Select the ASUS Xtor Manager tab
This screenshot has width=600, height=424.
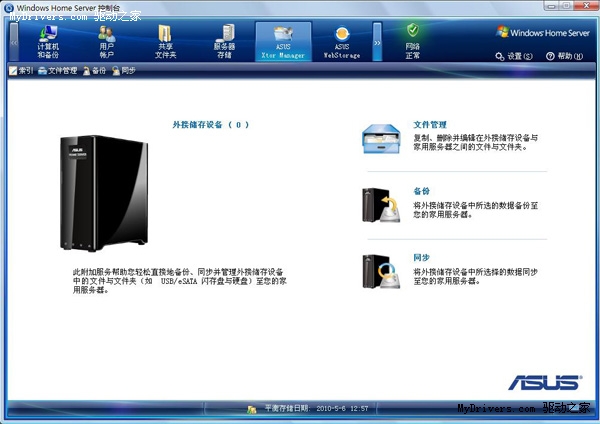coord(283,41)
